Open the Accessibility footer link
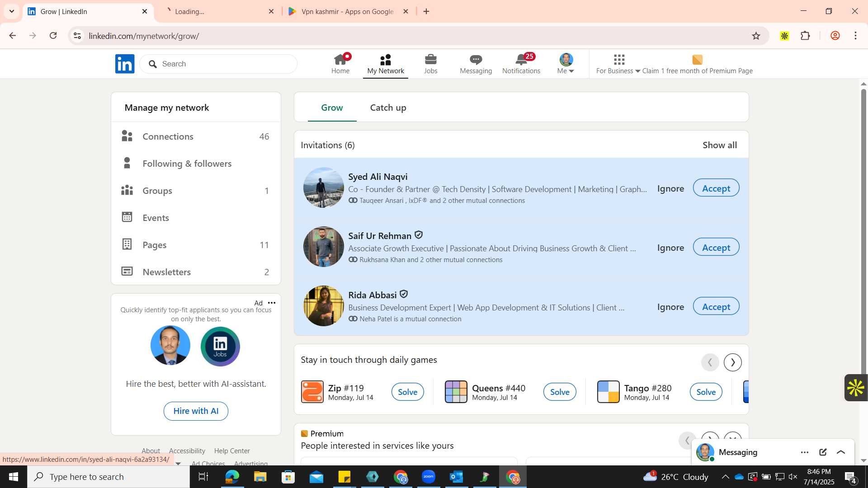Image resolution: width=868 pixels, height=488 pixels. (187, 451)
